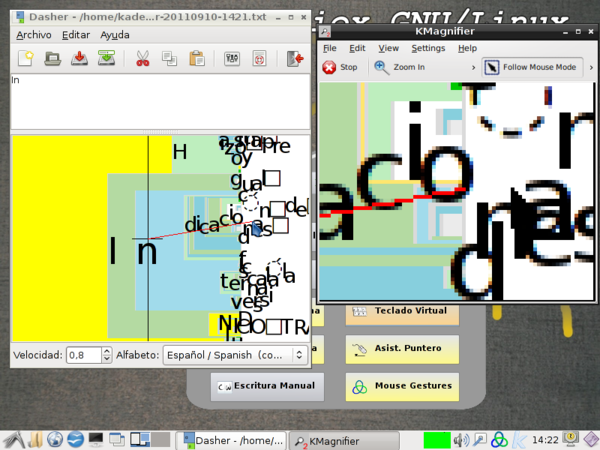
Task: Open Ayuda menu in Dasher
Action: (115, 35)
